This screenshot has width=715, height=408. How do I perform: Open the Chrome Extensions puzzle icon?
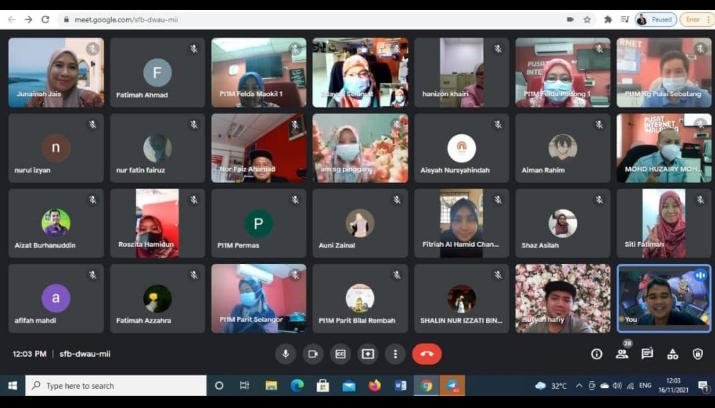pos(608,19)
